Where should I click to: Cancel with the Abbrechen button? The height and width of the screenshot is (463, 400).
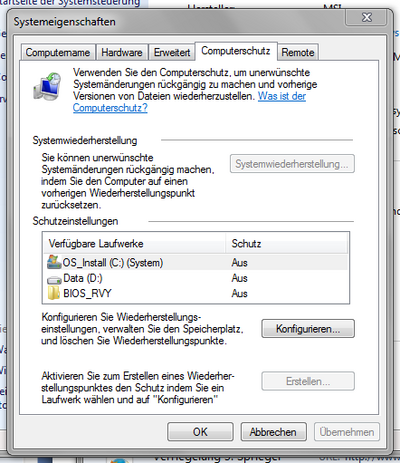pyautogui.click(x=273, y=432)
